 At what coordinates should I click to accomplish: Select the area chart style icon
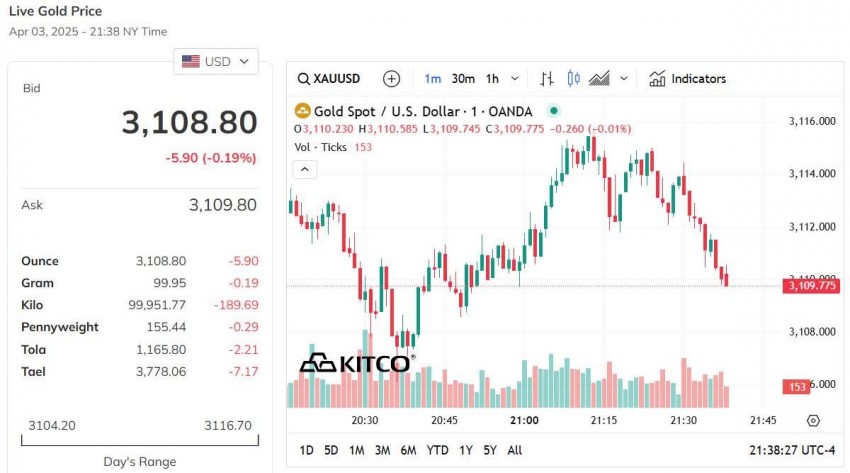[599, 79]
